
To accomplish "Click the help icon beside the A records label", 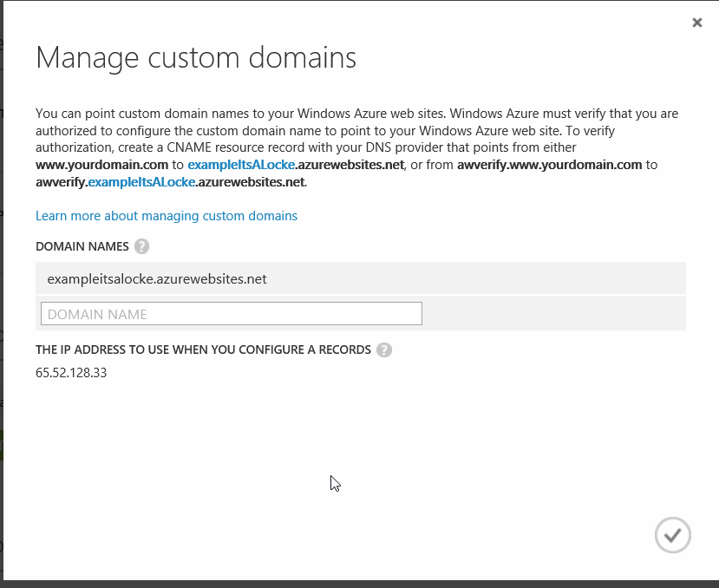I will [383, 350].
